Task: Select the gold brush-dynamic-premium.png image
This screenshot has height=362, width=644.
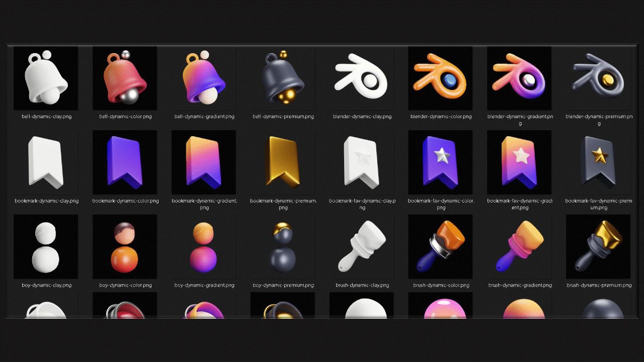Action: coord(598,247)
